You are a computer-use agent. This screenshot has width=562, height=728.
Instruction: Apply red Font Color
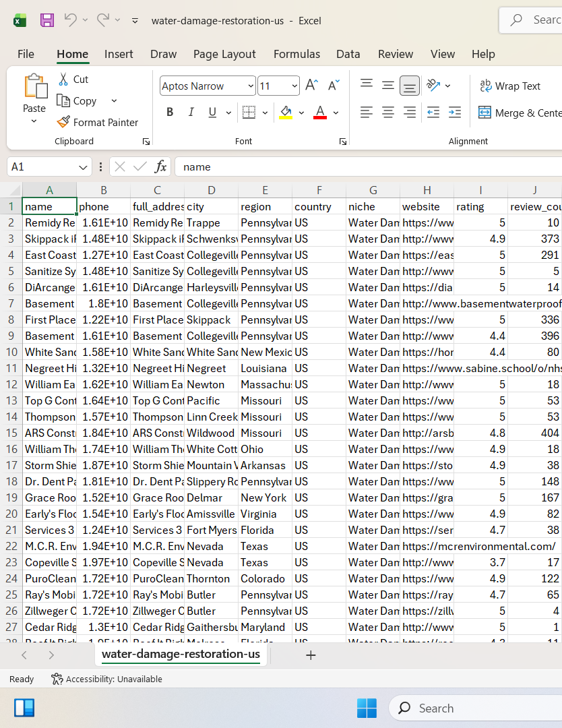[x=320, y=112]
